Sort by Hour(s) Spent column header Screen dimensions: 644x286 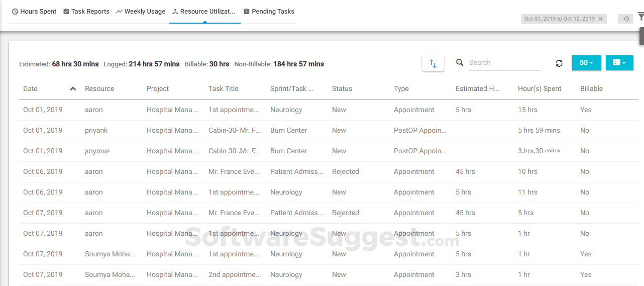tap(540, 88)
